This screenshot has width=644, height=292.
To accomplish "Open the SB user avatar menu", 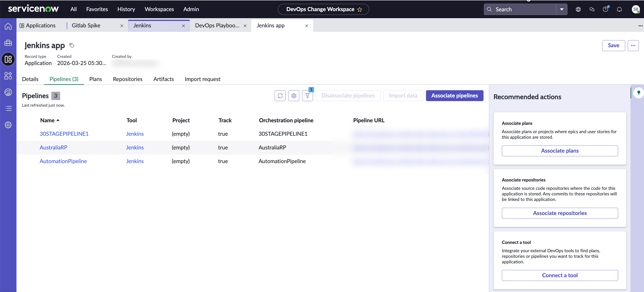I will click(635, 9).
